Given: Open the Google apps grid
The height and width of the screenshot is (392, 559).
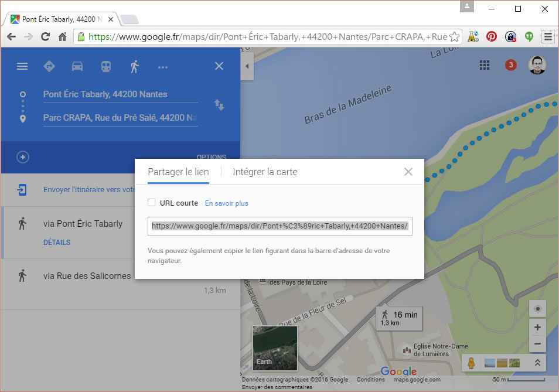Looking at the screenshot, I should pyautogui.click(x=484, y=65).
